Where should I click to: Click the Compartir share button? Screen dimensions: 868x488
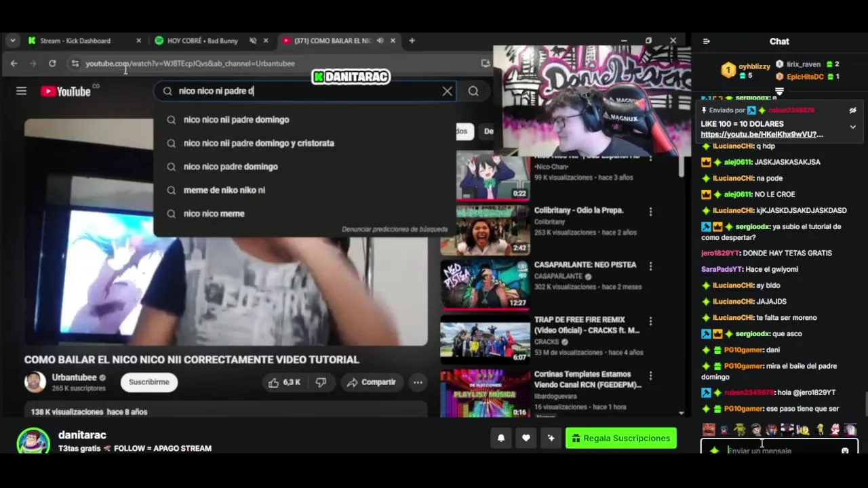(372, 382)
